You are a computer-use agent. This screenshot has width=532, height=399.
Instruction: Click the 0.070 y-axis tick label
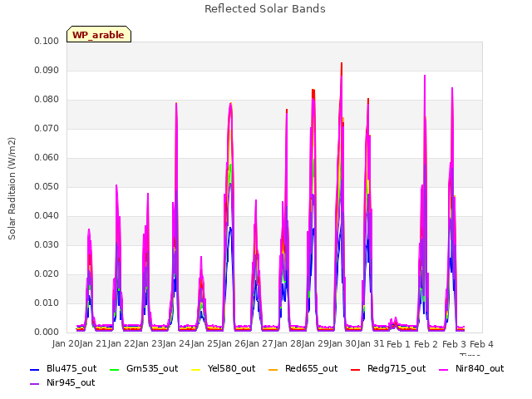[x=47, y=129]
